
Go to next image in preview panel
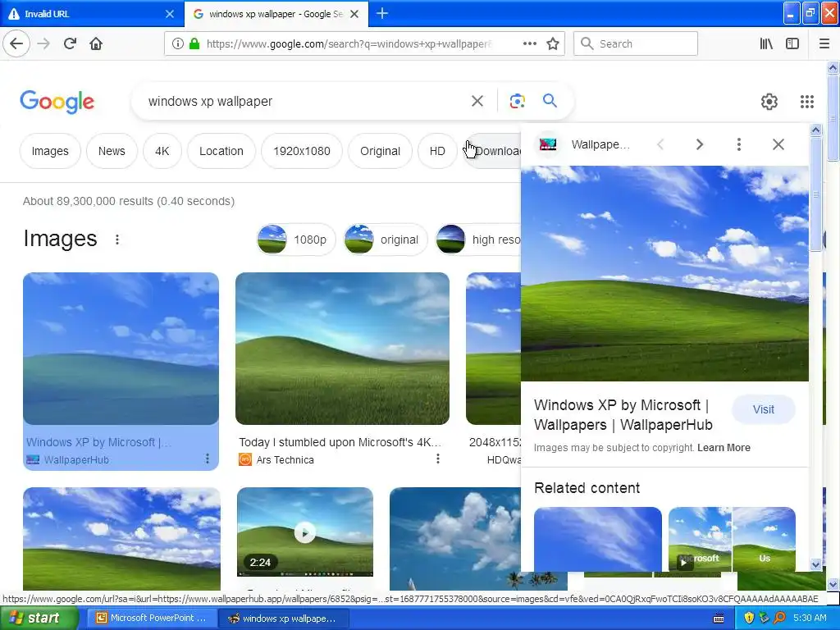tap(699, 144)
